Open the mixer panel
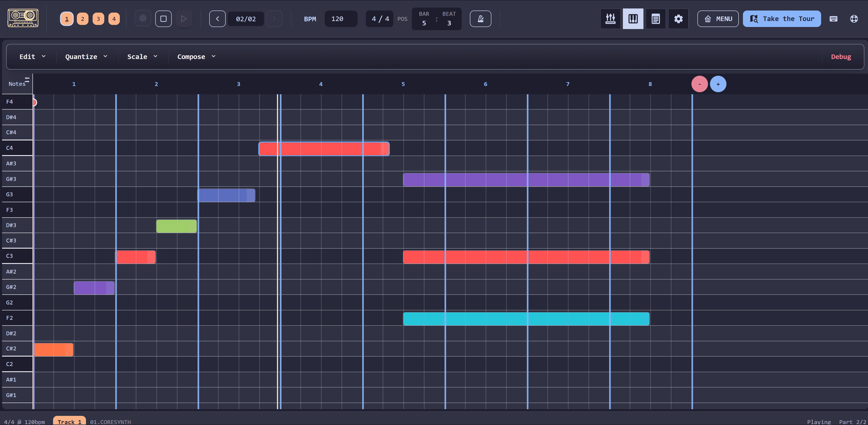 pyautogui.click(x=610, y=19)
